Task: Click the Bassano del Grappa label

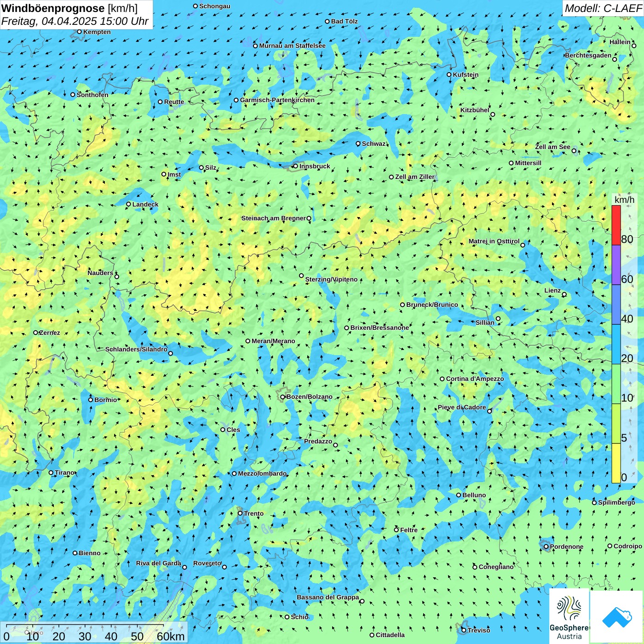Action: pyautogui.click(x=328, y=597)
